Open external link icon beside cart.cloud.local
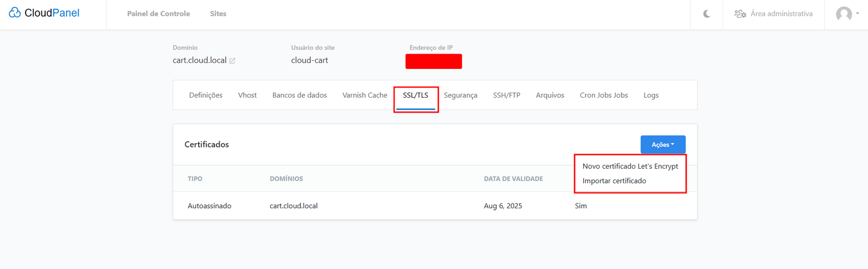The width and height of the screenshot is (868, 269). 232,61
